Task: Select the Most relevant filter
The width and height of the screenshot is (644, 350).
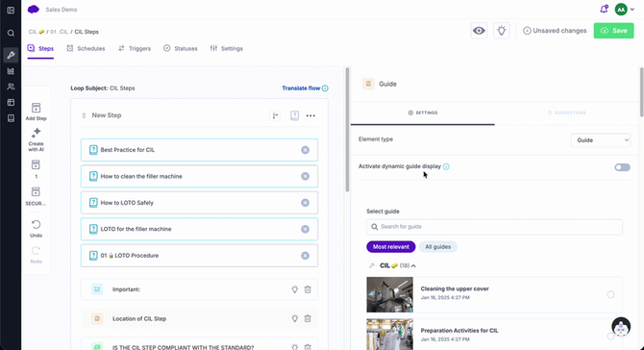Action: pos(391,247)
